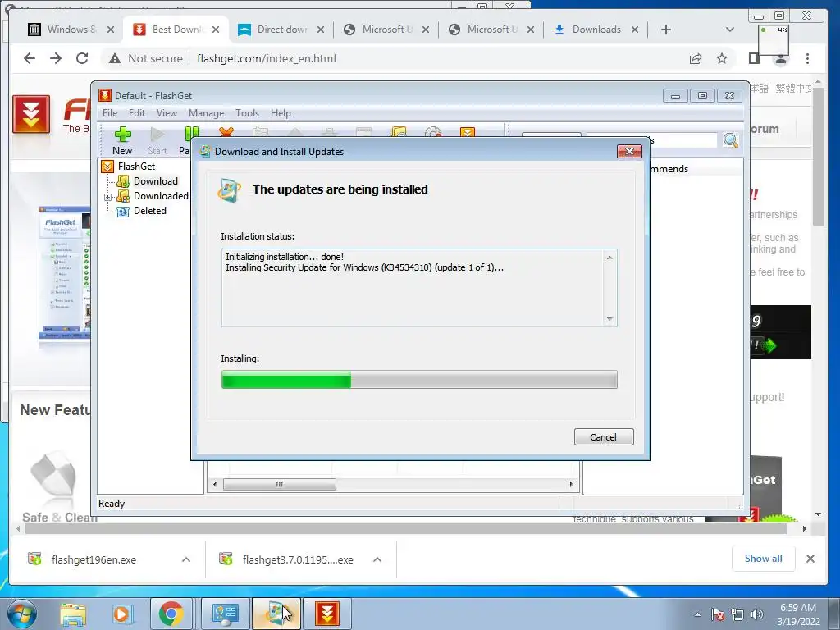Select the Deleted folder in the tree
The width and height of the screenshot is (840, 630).
coord(149,211)
